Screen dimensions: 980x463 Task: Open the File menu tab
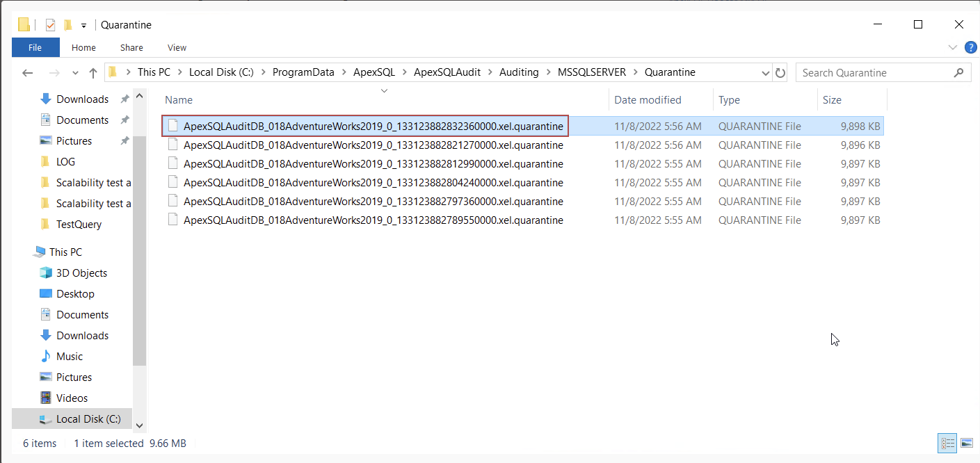(35, 47)
